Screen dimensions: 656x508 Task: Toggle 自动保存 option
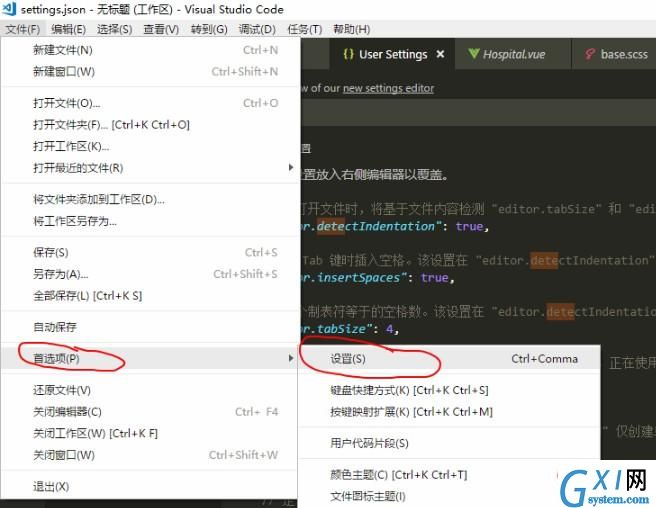tap(150, 327)
